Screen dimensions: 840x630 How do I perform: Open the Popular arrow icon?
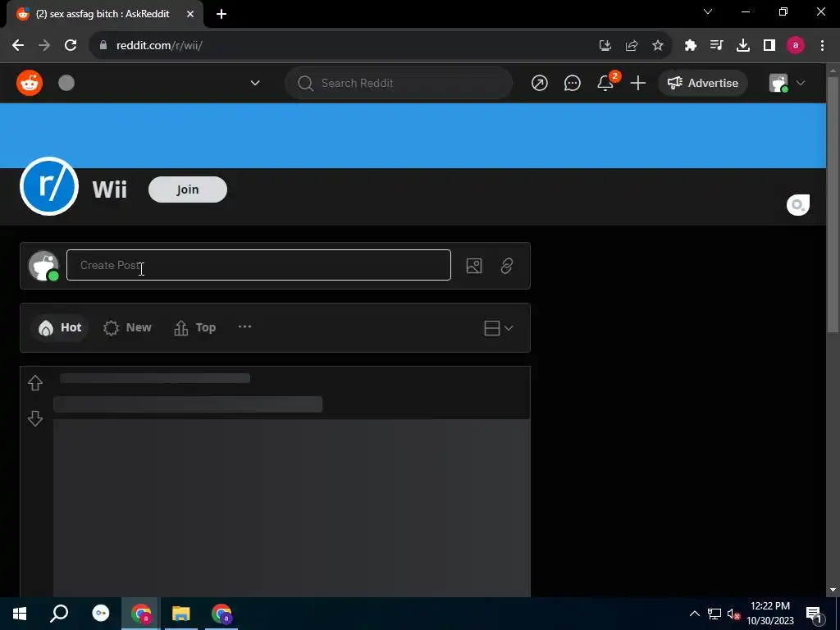tap(540, 83)
